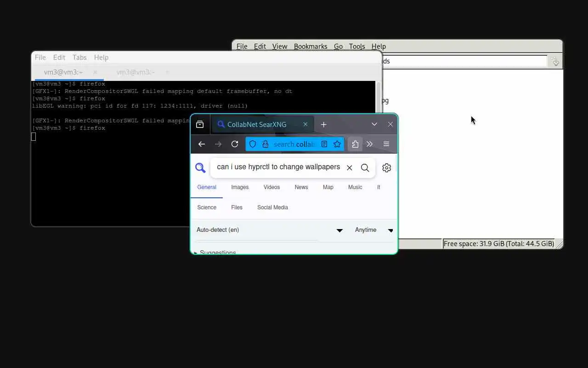This screenshot has width=588, height=368.
Task: Open the file manager Help menu
Action: pyautogui.click(x=379, y=46)
